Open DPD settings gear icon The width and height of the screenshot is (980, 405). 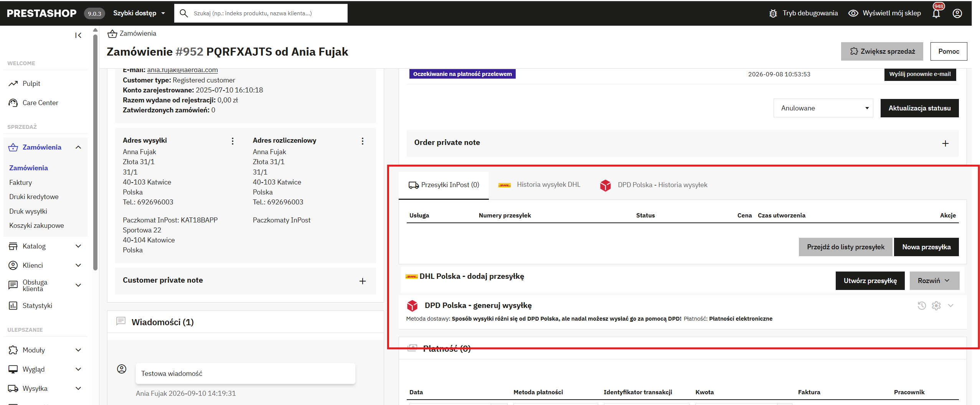936,306
